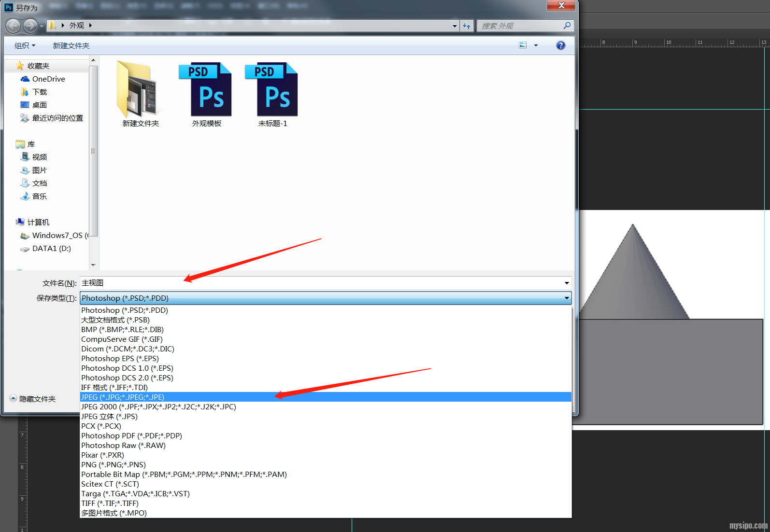Click the back navigation arrow button
This screenshot has width=770, height=532.
(x=13, y=26)
